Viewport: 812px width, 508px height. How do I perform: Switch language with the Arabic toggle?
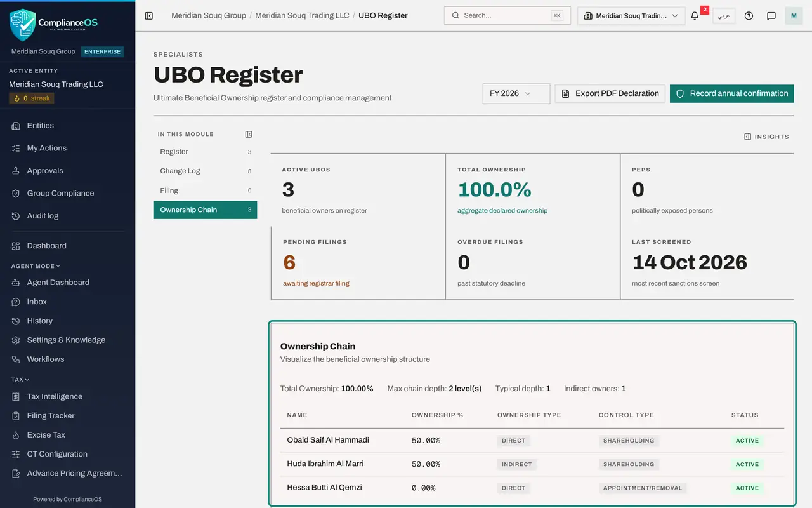pos(724,16)
